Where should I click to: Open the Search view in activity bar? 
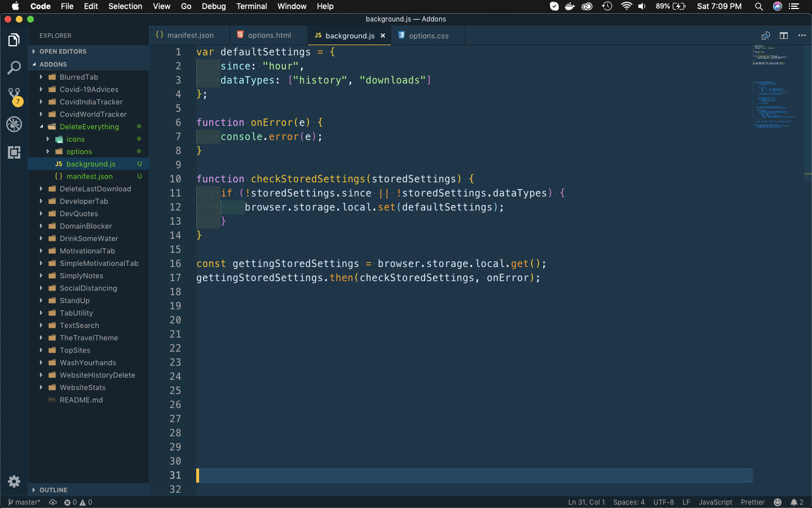(14, 68)
